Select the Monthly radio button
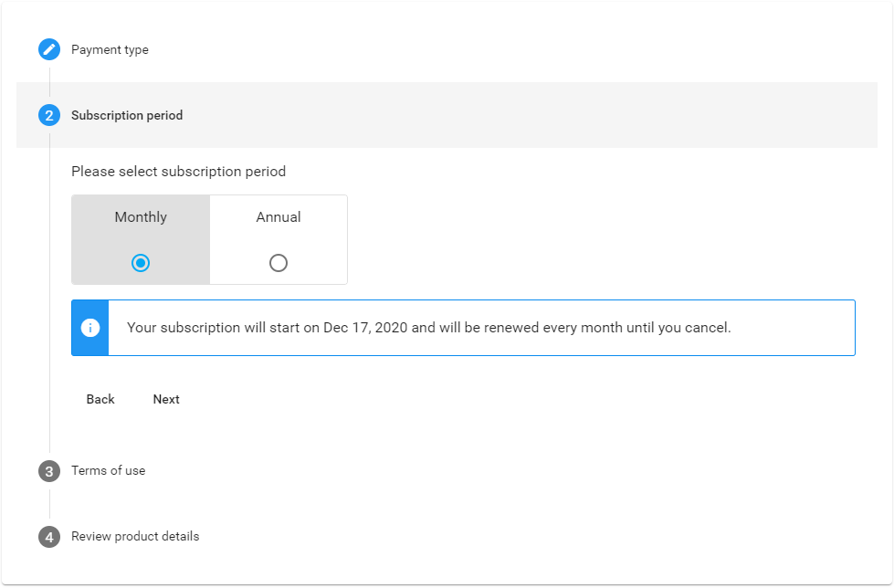The width and height of the screenshot is (894, 588). click(141, 263)
